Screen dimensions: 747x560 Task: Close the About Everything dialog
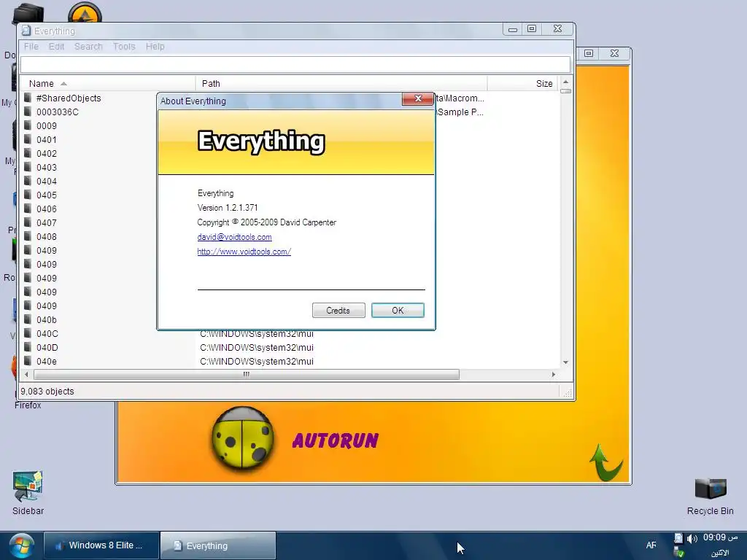(x=418, y=98)
